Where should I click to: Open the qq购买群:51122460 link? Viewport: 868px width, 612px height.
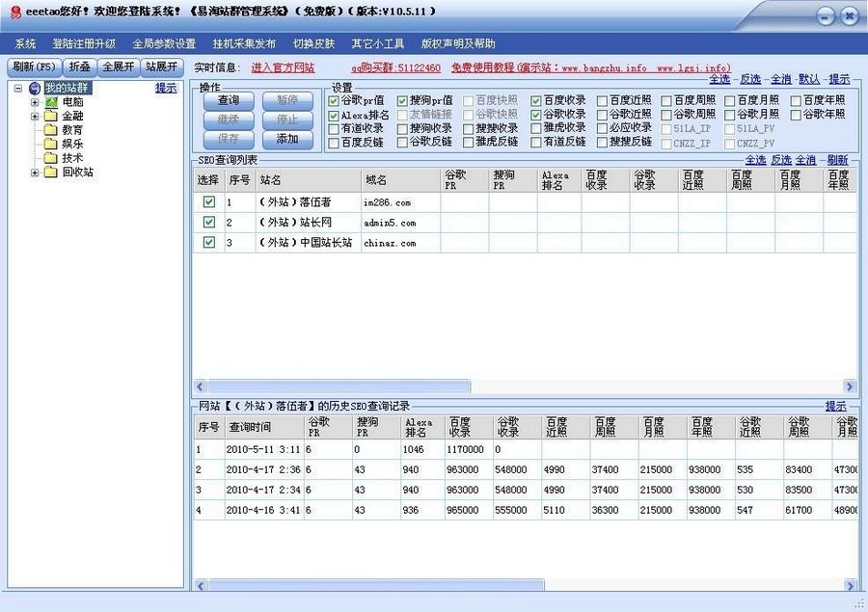pos(395,68)
